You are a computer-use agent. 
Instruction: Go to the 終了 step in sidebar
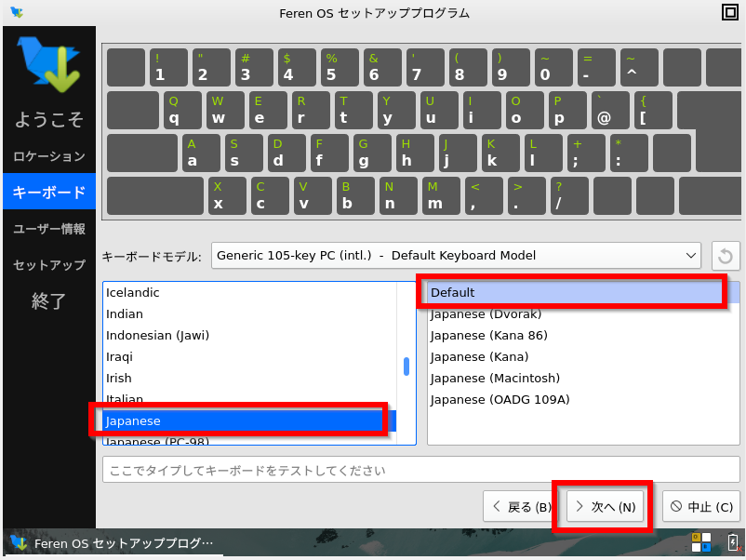(49, 301)
